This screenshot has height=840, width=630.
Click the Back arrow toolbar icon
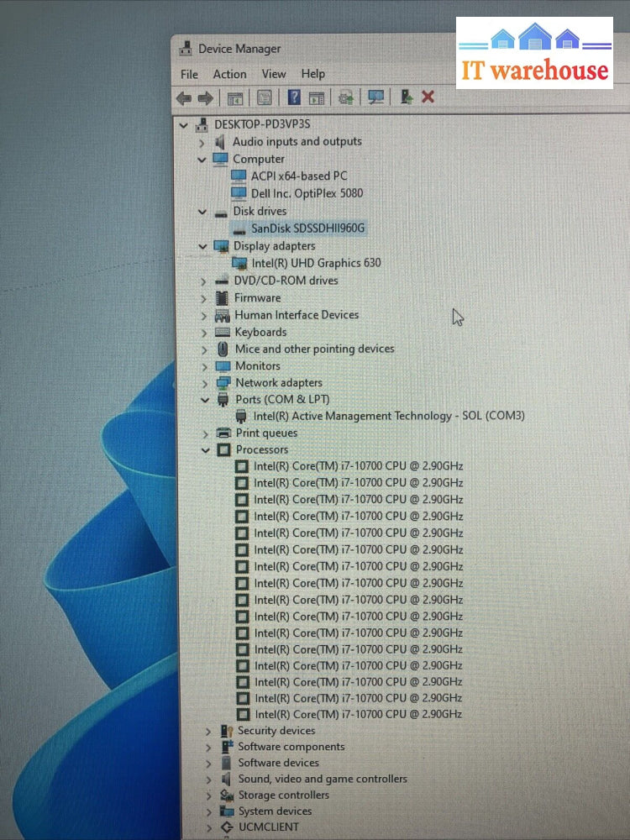click(183, 98)
